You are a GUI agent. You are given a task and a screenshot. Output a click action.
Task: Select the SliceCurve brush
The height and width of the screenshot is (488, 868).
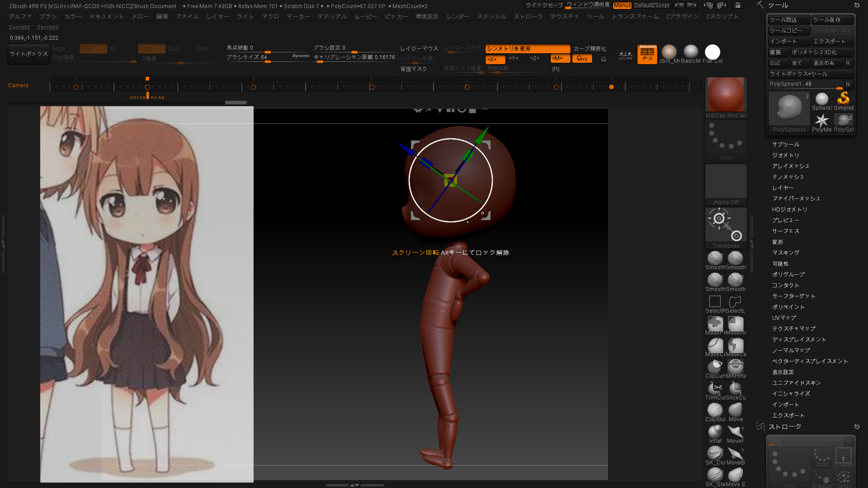[736, 389]
